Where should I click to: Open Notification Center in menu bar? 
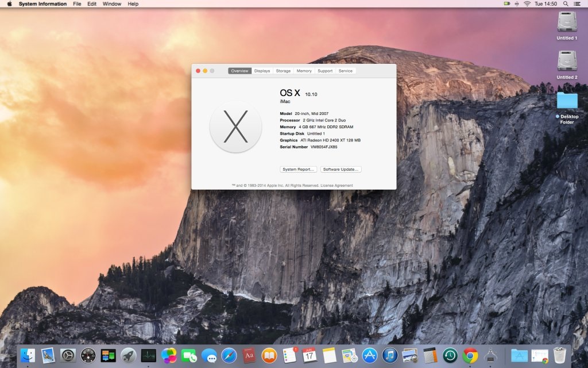pos(577,4)
